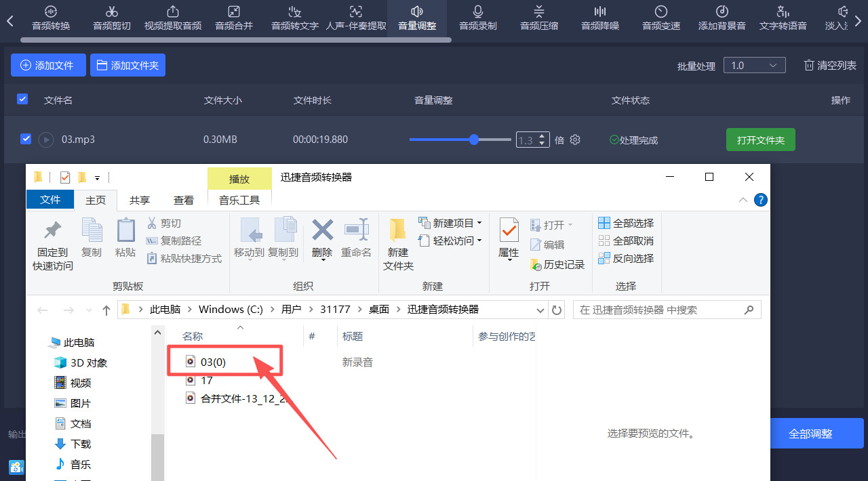The width and height of the screenshot is (868, 481).
Task: Select the 文字转语音 text-to-speech tool
Action: coord(783,18)
